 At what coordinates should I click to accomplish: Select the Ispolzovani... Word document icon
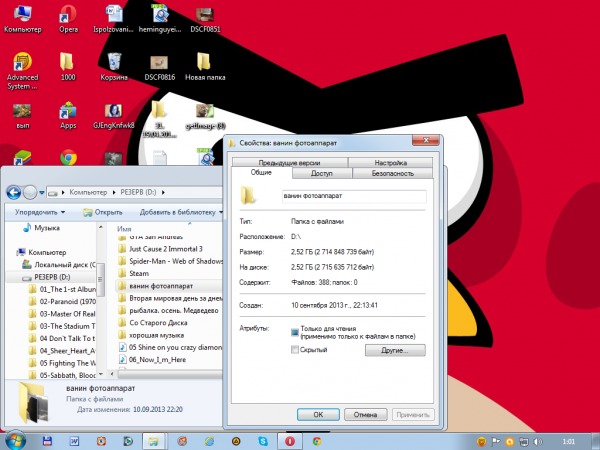pos(113,19)
